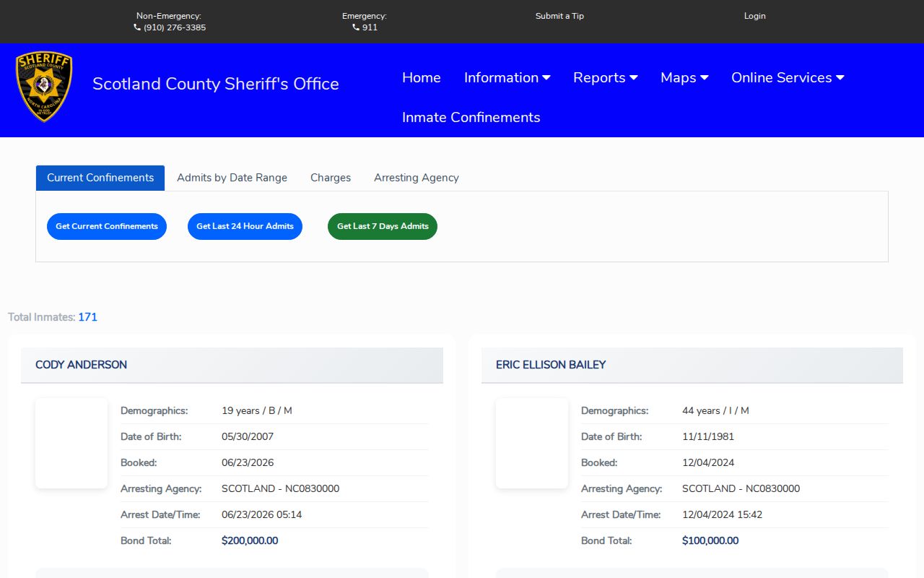Select the Charges tab
The image size is (924, 578).
pos(331,178)
